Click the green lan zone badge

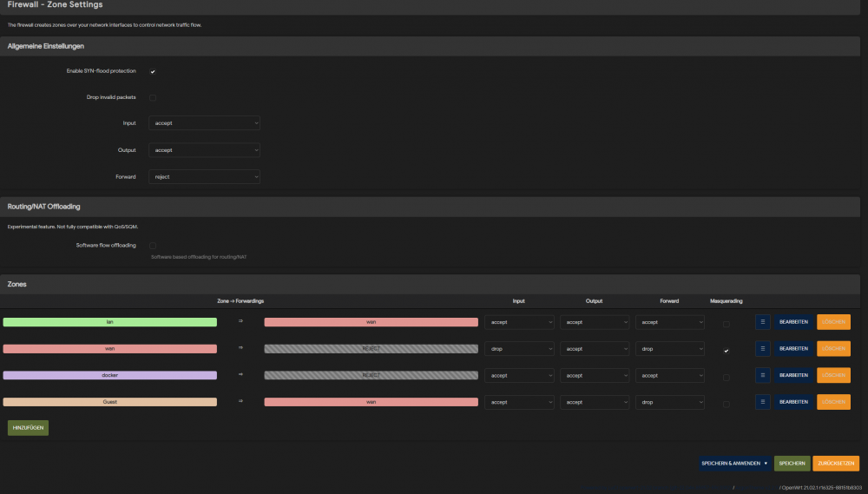(109, 322)
